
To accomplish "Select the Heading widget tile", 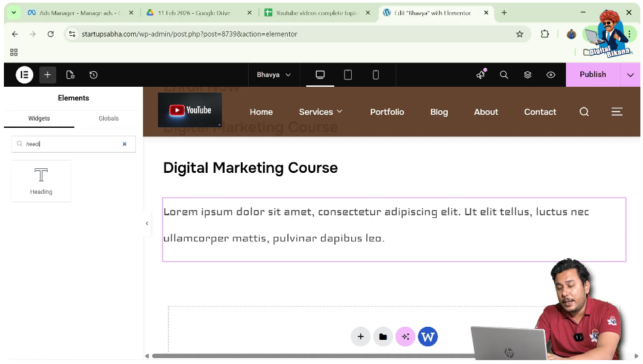I will click(x=41, y=181).
